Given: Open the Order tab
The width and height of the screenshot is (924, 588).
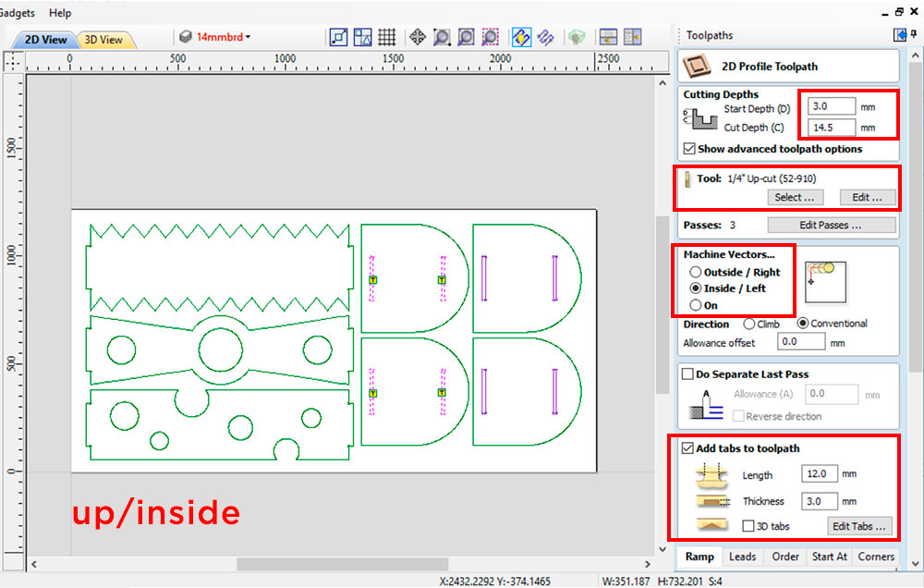Looking at the screenshot, I should pos(784,557).
